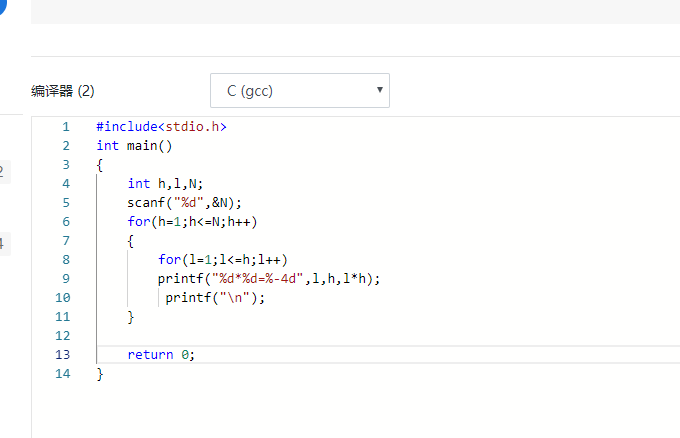Image resolution: width=680 pixels, height=438 pixels.
Task: Click the opening brace on line 3
Action: point(100,165)
